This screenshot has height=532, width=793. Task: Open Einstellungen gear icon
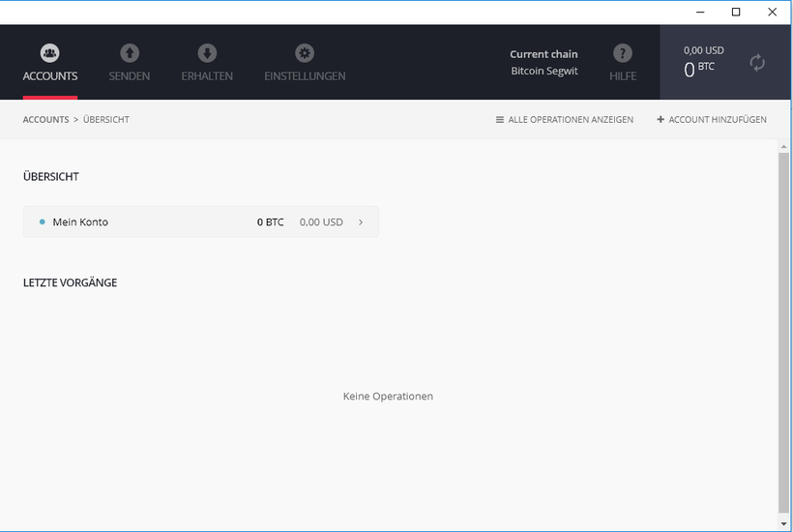[x=305, y=53]
